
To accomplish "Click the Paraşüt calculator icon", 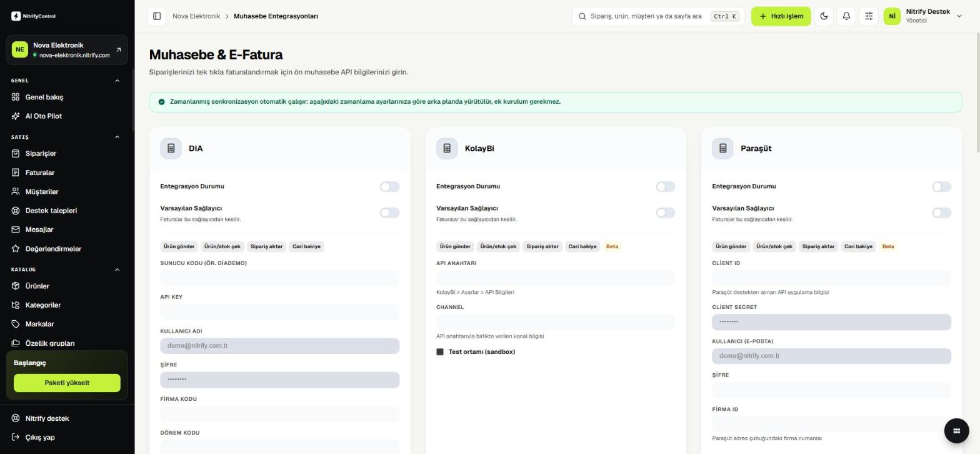I will (722, 148).
